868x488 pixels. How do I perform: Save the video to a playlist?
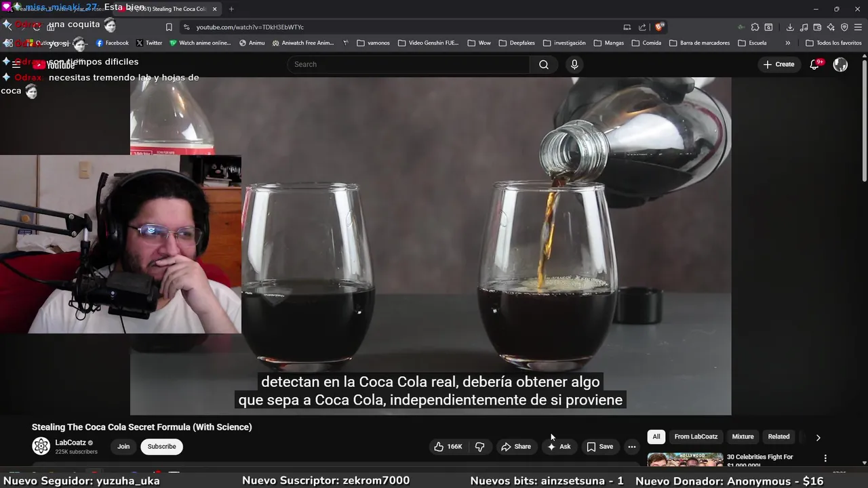tap(600, 447)
